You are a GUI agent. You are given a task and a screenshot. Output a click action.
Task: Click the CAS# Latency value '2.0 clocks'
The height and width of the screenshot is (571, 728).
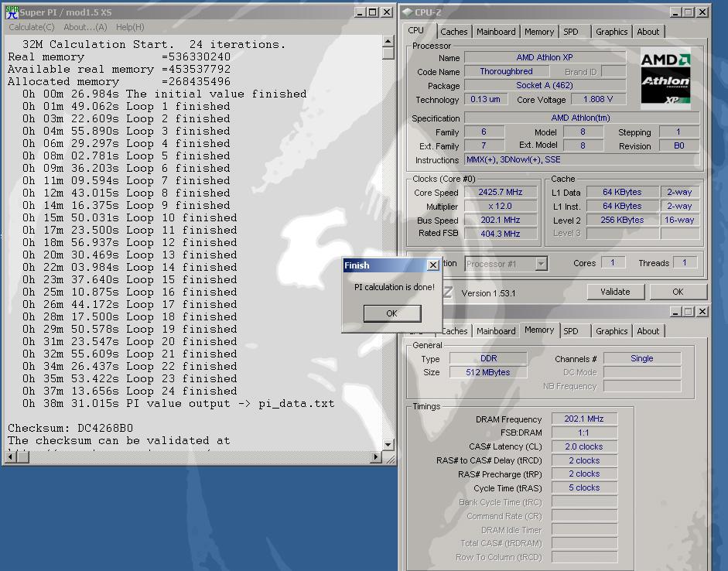point(584,446)
